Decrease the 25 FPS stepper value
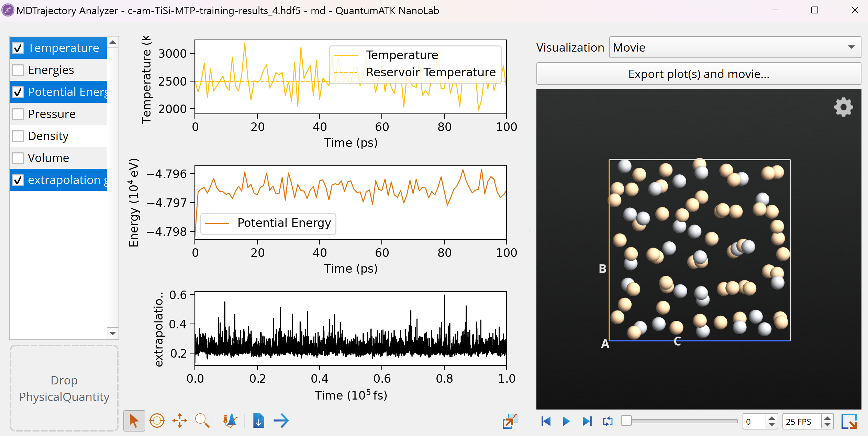 click(x=827, y=425)
